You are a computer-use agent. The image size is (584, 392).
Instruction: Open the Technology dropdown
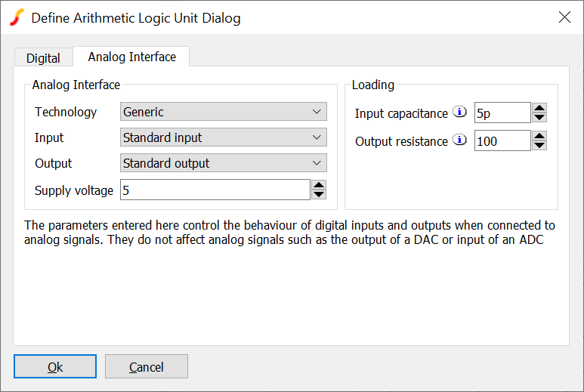(x=224, y=112)
